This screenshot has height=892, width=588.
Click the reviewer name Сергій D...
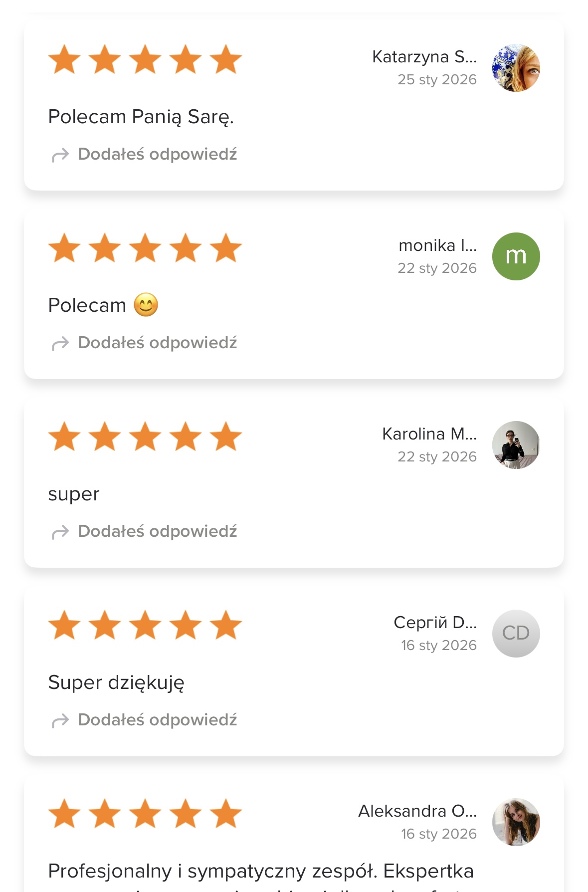click(435, 623)
